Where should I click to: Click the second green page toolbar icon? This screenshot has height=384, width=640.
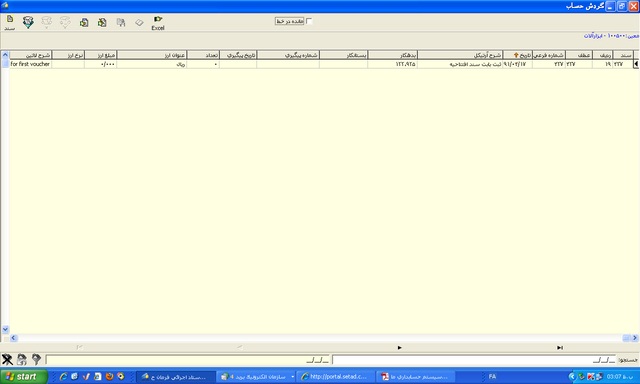click(x=102, y=22)
